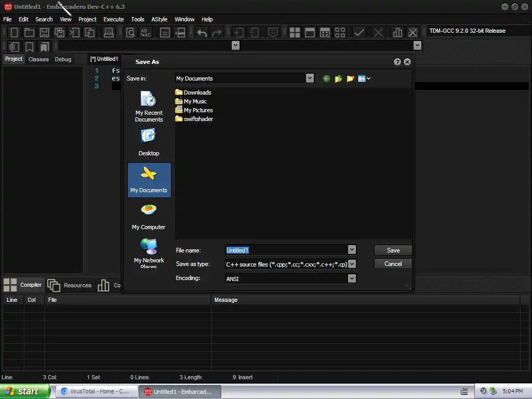Screen dimensions: 532x399
Task: Switch to VirusTotal taskbar window
Action: tap(96, 392)
